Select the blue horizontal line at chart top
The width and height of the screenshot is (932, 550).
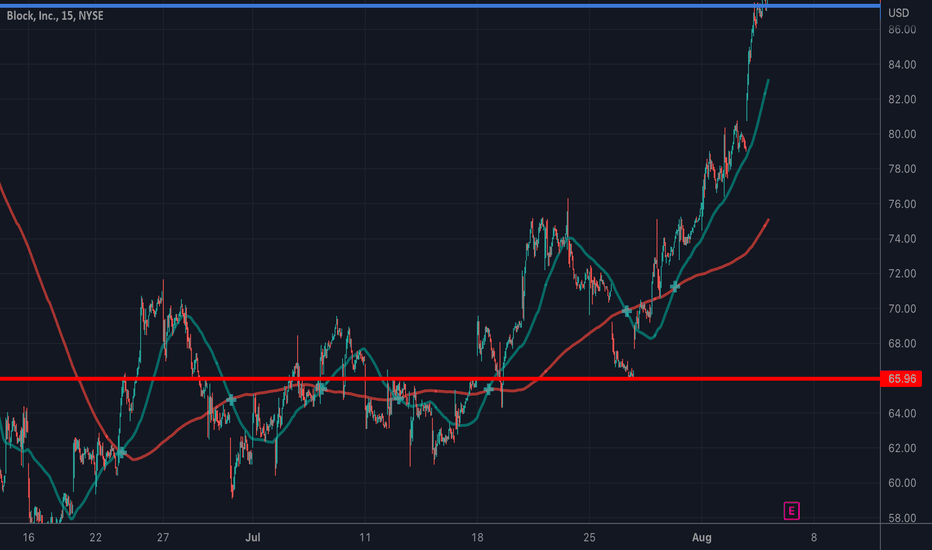click(440, 6)
